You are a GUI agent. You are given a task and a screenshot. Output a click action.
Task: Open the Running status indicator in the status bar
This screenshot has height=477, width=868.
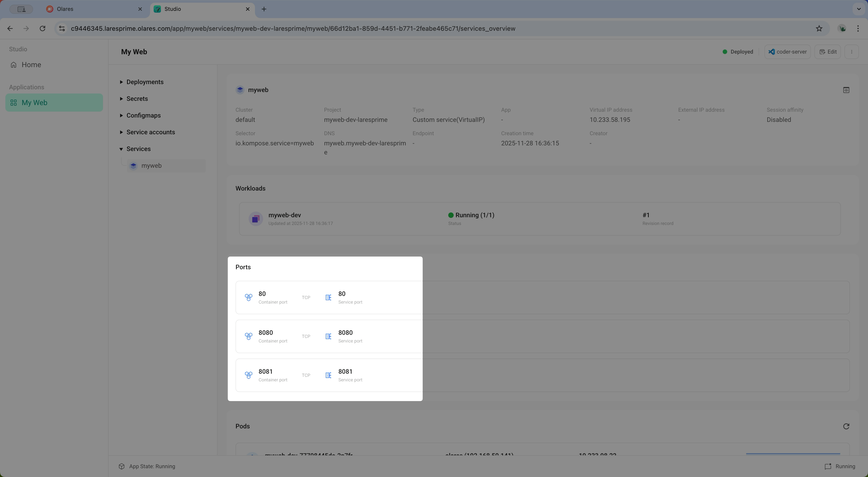click(x=840, y=466)
